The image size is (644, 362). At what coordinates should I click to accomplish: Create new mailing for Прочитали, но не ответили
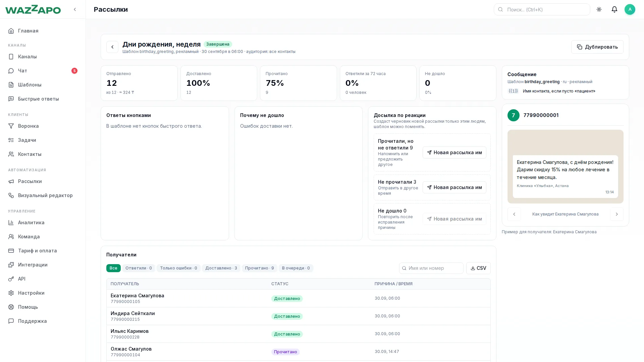coord(454,153)
